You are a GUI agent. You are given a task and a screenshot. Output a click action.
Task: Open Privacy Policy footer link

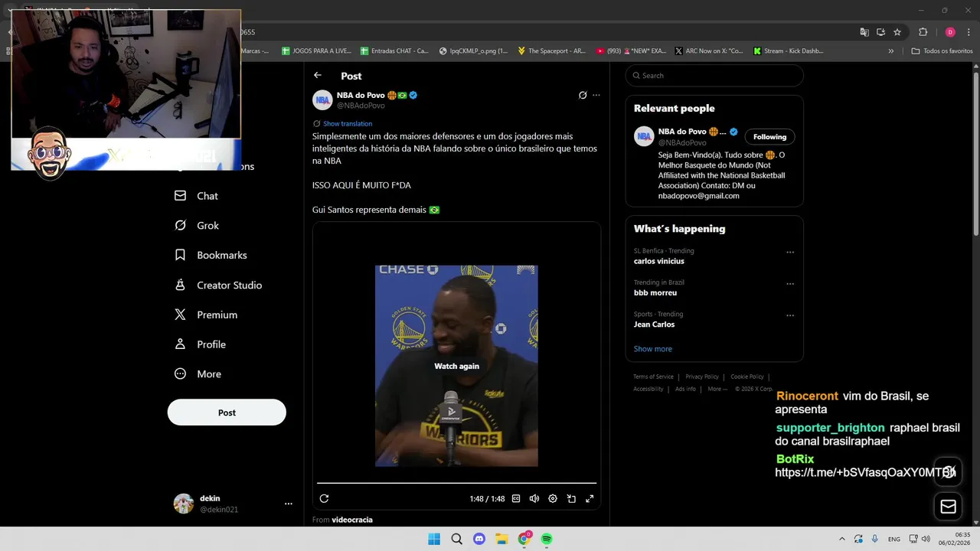(x=702, y=377)
